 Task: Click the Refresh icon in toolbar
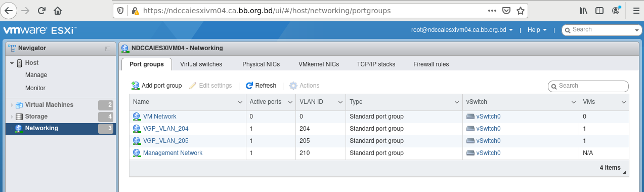pyautogui.click(x=249, y=86)
